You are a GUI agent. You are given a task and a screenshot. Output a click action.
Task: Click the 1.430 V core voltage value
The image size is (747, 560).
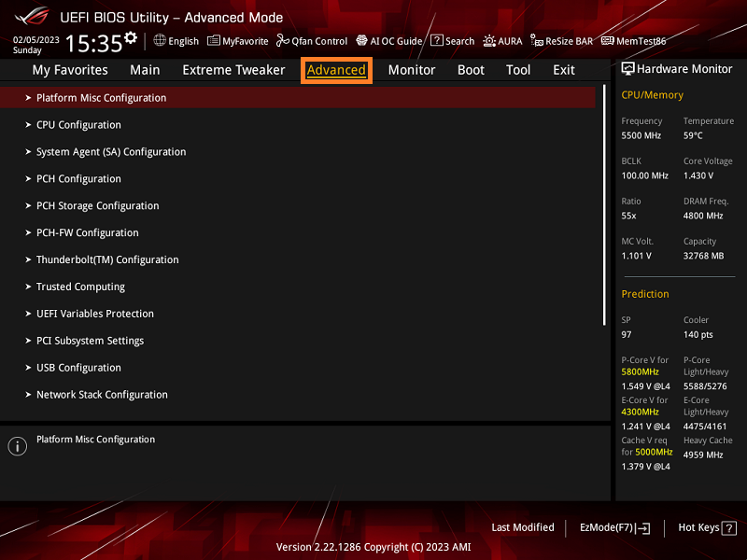(698, 175)
